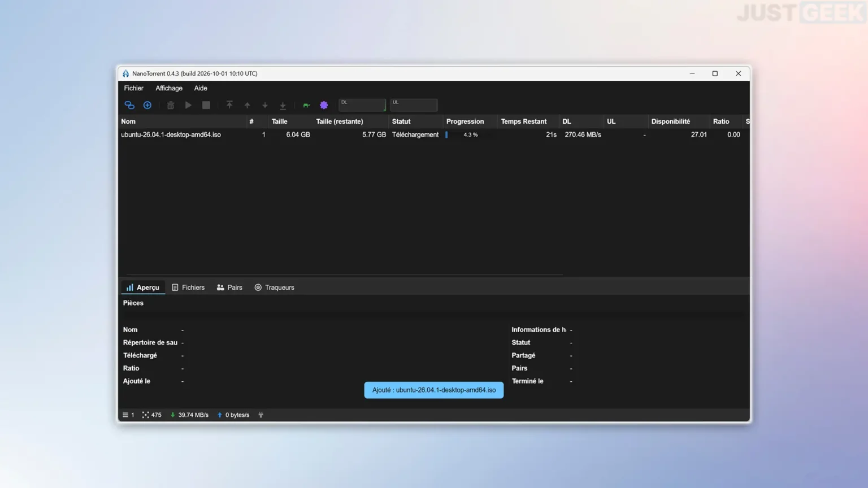
Task: Toggle the green turtle slow mode icon
Action: coord(306,105)
